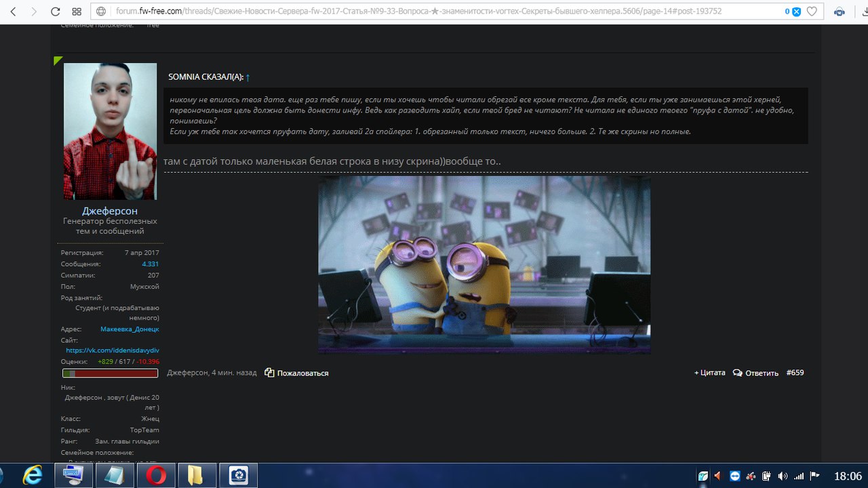
Task: Click the arrow next to SOMNIA СКАЗАЛ(А)
Action: 248,77
